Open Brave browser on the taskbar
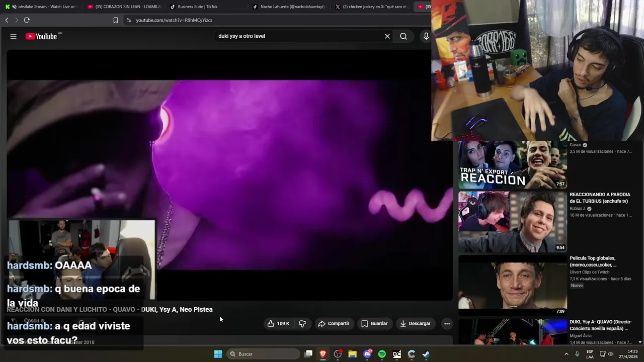This screenshot has height=362, width=644. tap(323, 354)
